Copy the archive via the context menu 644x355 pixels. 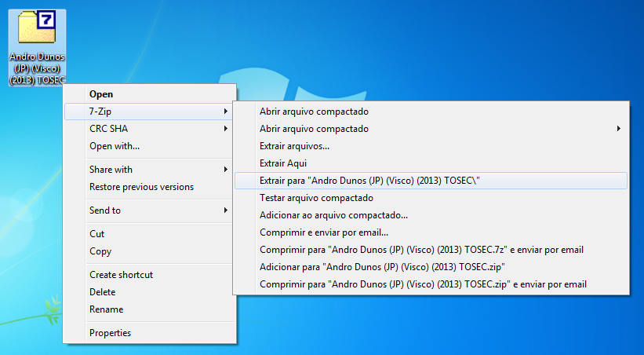(x=100, y=251)
